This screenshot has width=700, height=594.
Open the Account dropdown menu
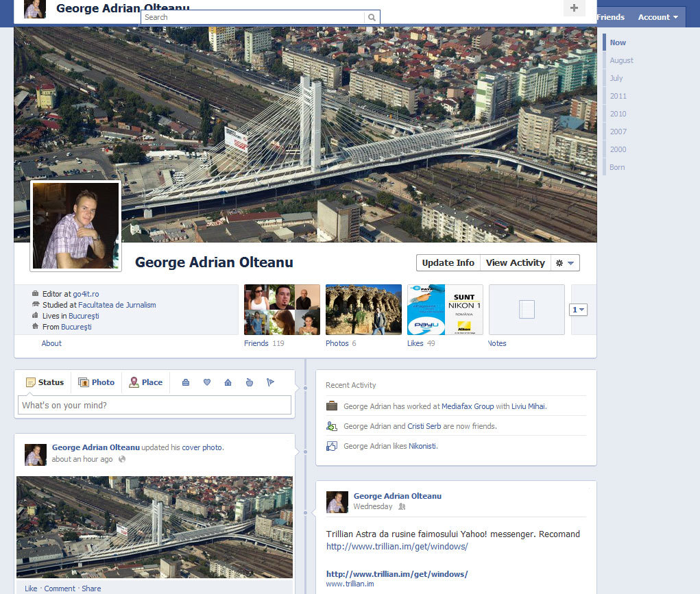657,17
